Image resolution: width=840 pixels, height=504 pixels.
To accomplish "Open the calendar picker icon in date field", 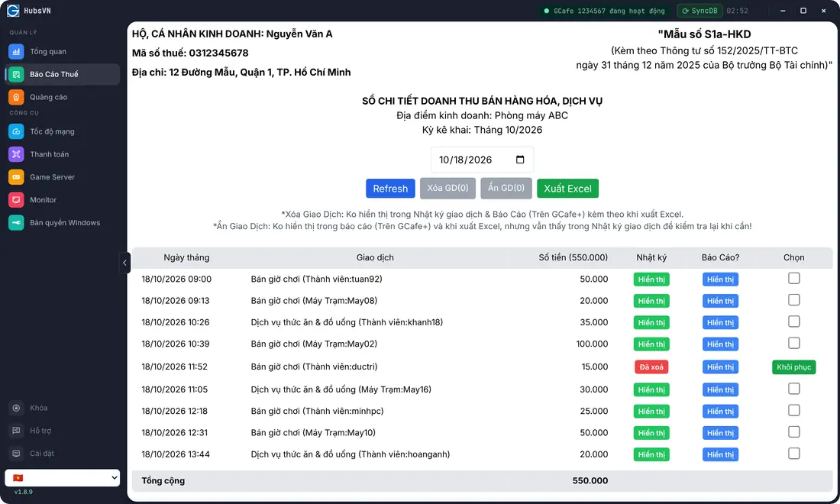I will [x=519, y=160].
